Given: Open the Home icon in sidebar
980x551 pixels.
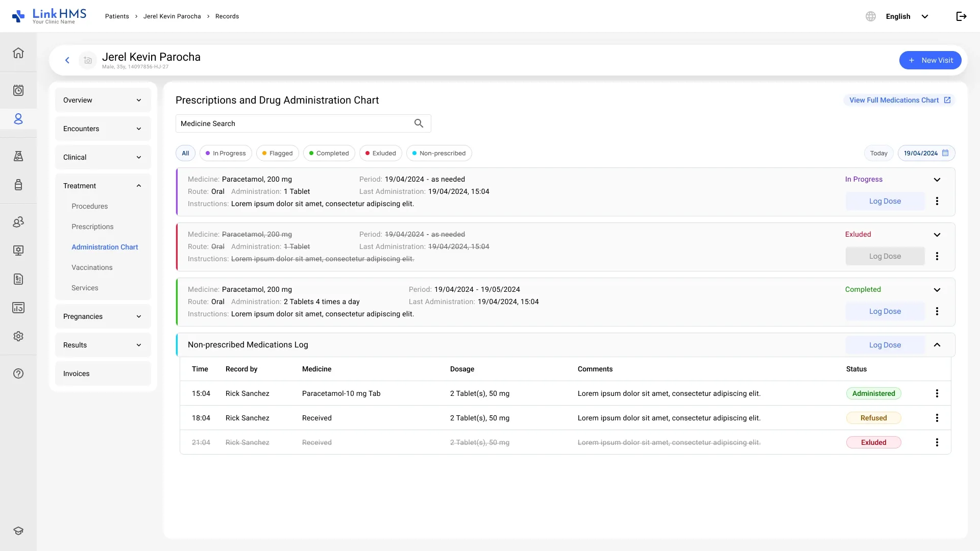Looking at the screenshot, I should coord(18,53).
